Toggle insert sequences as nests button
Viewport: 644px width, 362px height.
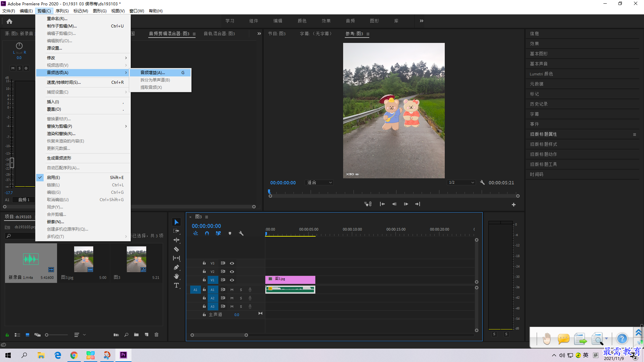click(196, 233)
